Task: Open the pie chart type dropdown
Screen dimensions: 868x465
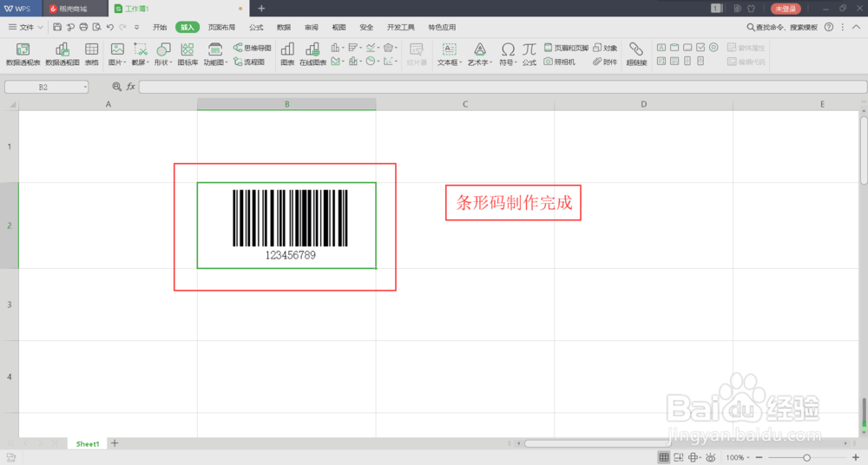Action: tap(372, 62)
